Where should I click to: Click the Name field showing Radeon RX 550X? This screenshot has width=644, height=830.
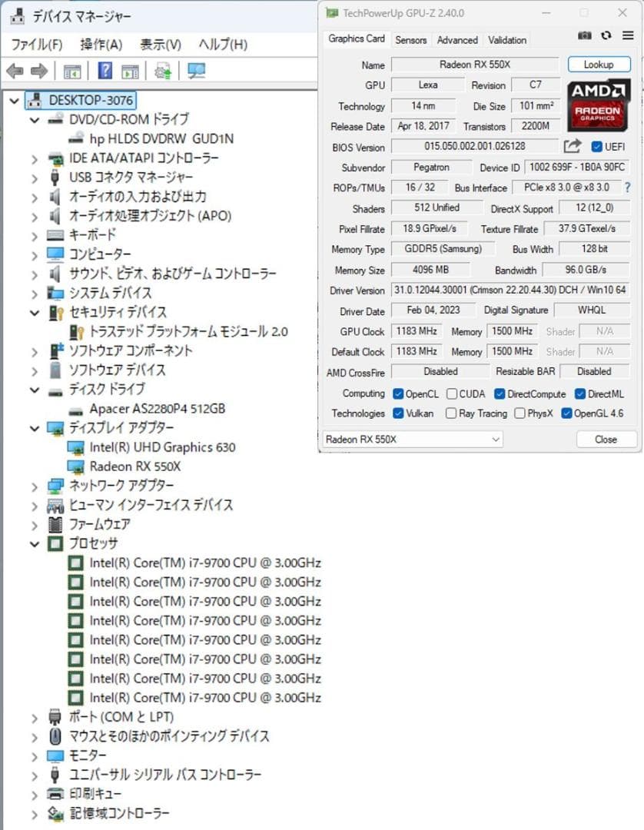(x=475, y=65)
